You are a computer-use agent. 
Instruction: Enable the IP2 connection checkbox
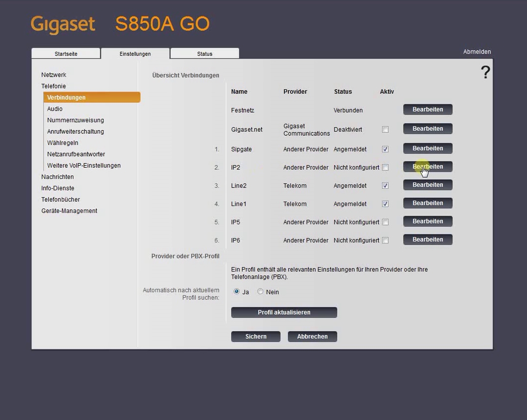pyautogui.click(x=385, y=167)
